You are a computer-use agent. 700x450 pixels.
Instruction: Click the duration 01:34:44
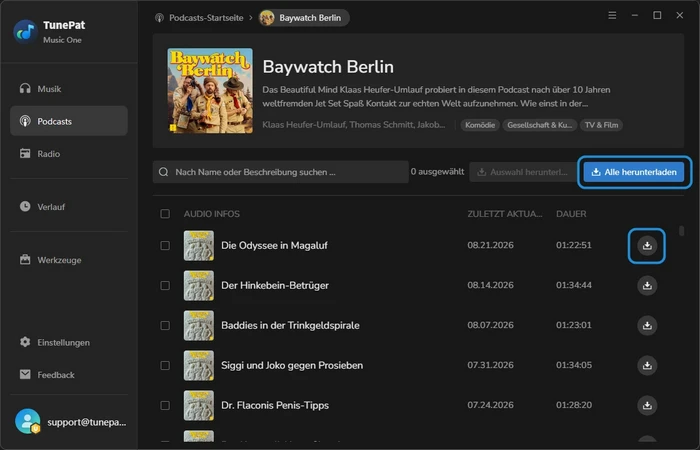pyautogui.click(x=574, y=285)
